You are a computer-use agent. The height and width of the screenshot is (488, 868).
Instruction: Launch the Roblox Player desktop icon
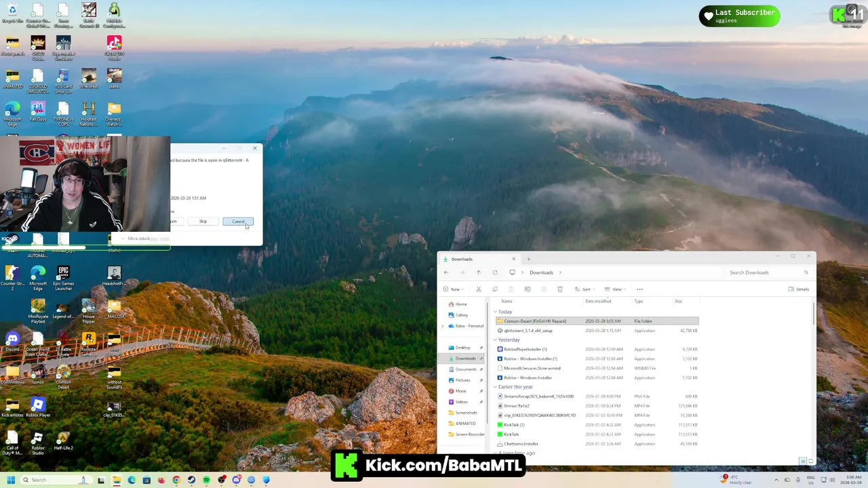[x=38, y=407]
